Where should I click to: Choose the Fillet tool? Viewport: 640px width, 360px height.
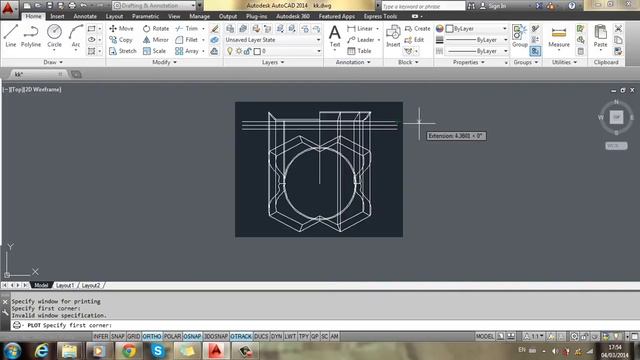(x=187, y=40)
